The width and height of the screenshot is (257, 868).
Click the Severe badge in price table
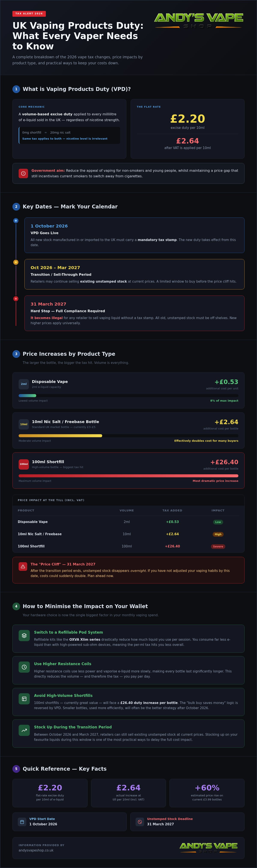coord(218,547)
